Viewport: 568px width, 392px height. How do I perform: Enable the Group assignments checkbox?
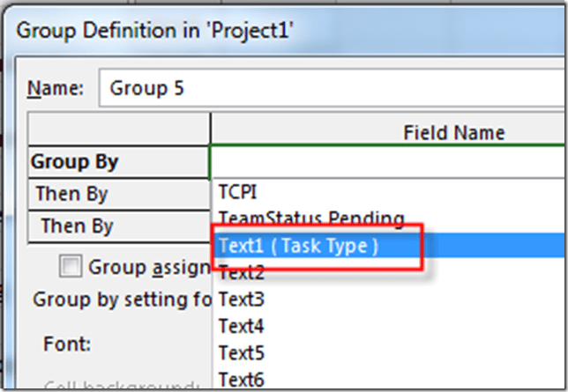click(71, 266)
